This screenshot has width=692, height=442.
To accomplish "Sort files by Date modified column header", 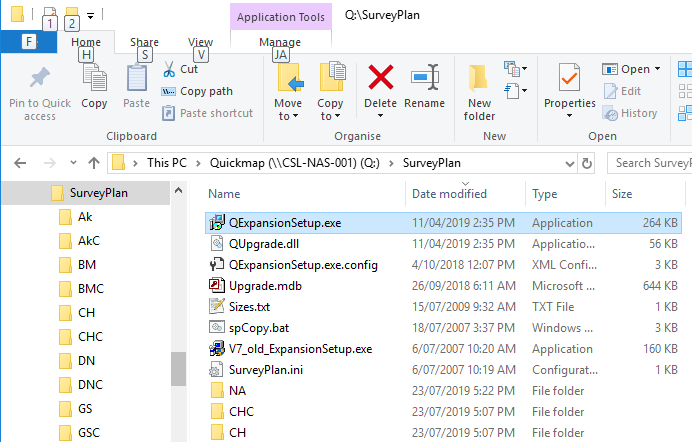I will point(449,194).
